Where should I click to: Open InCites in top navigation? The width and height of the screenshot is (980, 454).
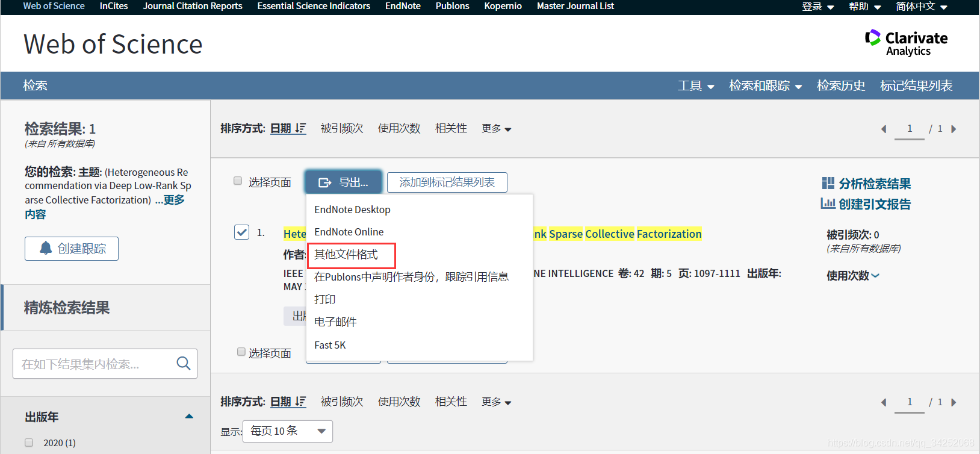[114, 6]
